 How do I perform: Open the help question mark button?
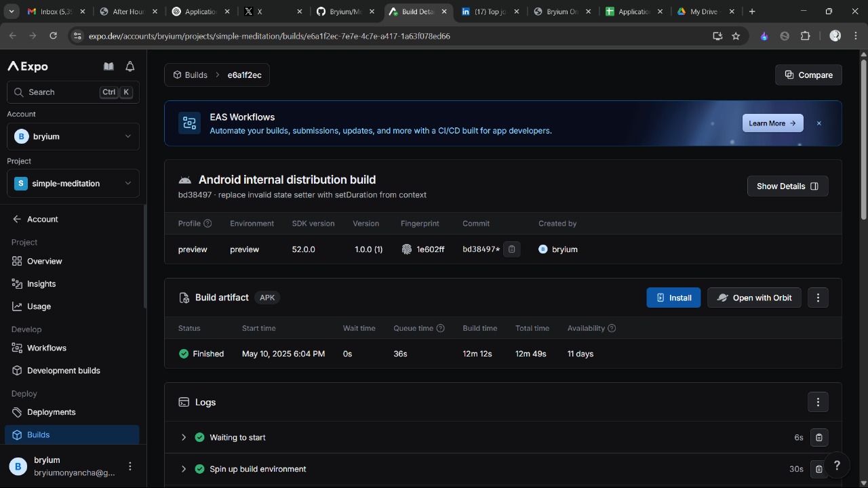[x=837, y=465]
